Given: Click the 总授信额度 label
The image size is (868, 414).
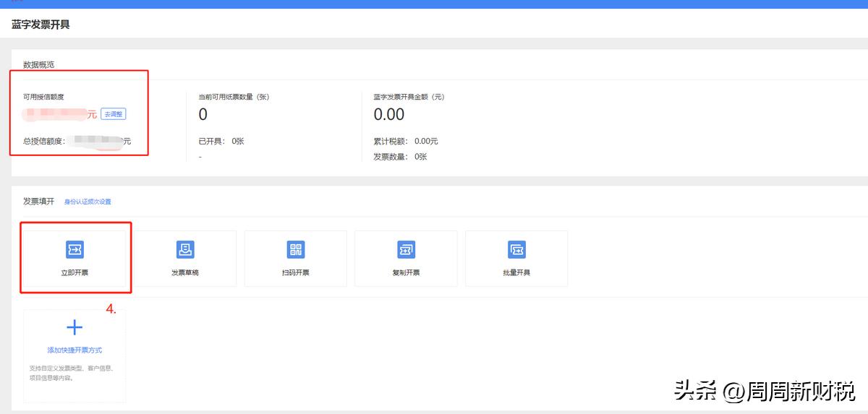Looking at the screenshot, I should click(44, 141).
